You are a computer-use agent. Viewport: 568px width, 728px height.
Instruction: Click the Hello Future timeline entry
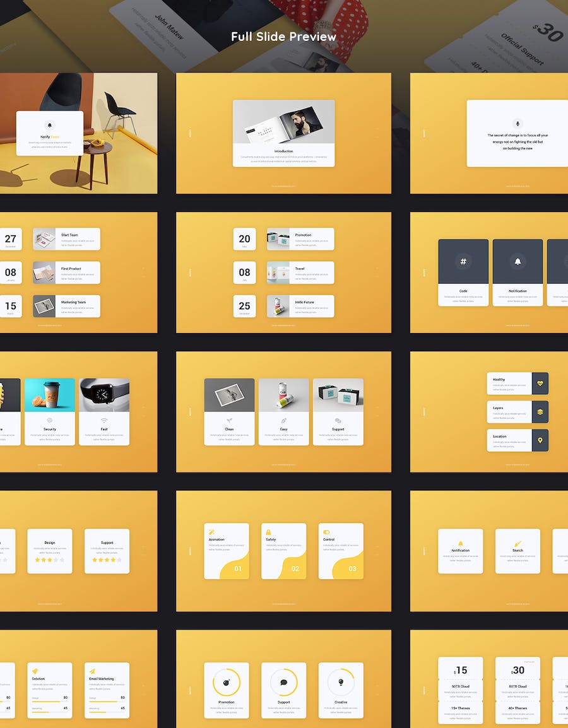point(300,306)
